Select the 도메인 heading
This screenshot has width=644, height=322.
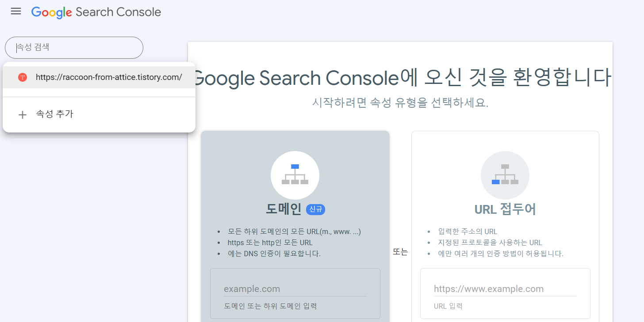pyautogui.click(x=284, y=209)
